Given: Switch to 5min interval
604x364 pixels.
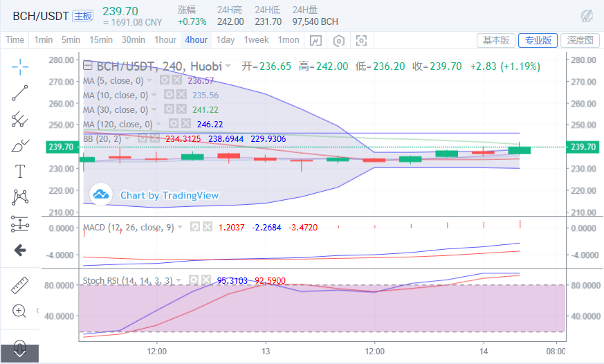Looking at the screenshot, I should click(71, 40).
